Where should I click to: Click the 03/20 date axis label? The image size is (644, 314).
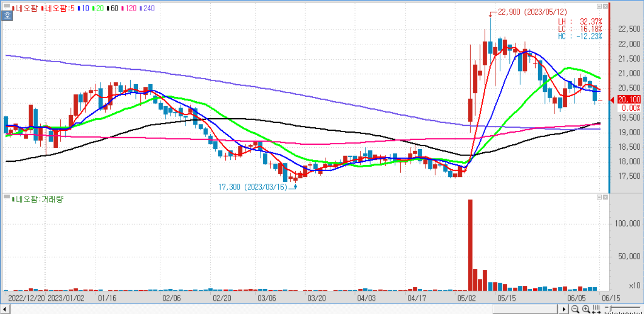tap(317, 297)
